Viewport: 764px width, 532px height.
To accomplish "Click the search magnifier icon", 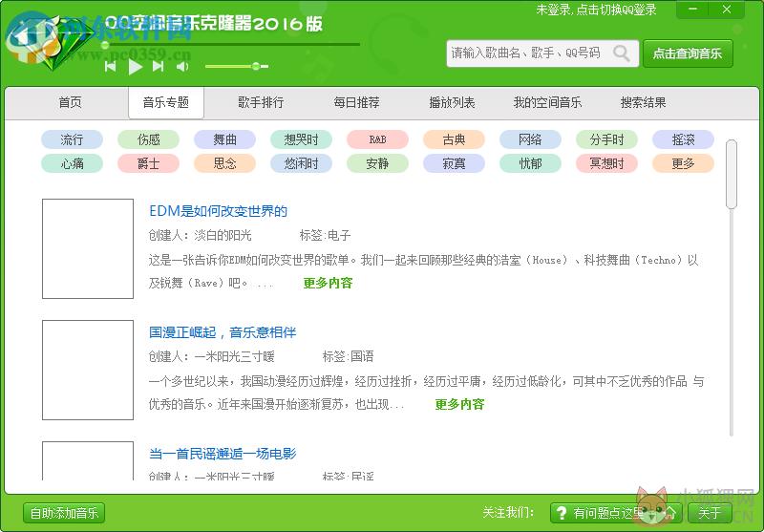I will click(622, 53).
